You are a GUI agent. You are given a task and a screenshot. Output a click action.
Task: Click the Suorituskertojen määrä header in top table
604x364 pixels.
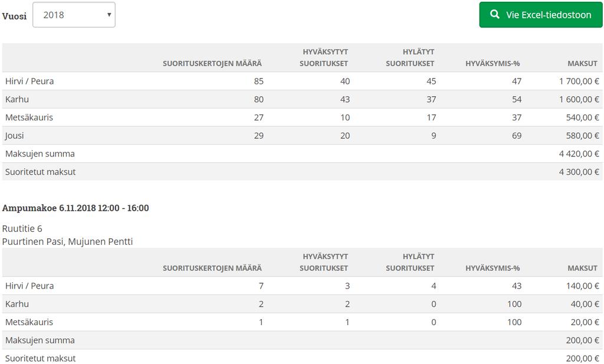tap(212, 64)
